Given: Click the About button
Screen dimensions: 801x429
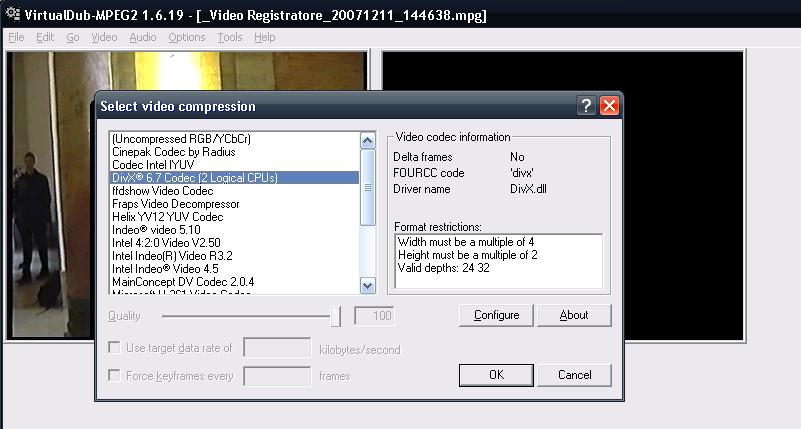Looking at the screenshot, I should click(x=574, y=315).
